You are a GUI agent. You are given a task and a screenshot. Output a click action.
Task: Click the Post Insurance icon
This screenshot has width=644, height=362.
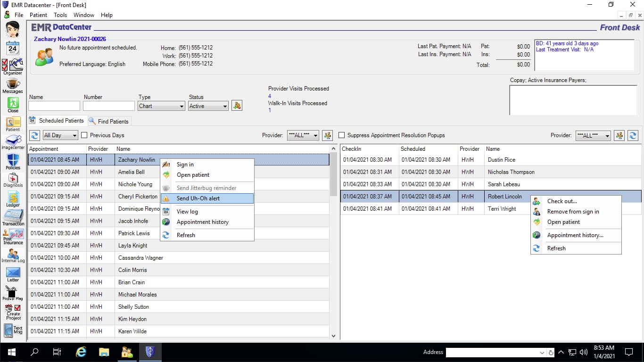13,236
